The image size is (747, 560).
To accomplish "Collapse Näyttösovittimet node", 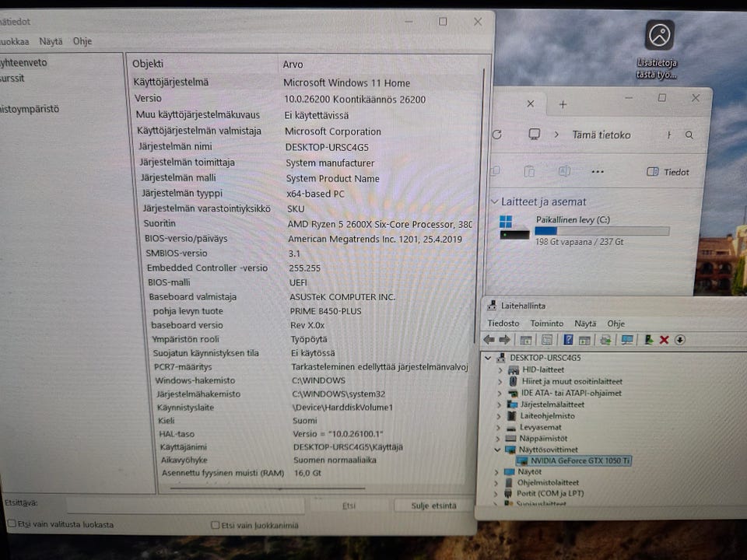I will click(497, 450).
